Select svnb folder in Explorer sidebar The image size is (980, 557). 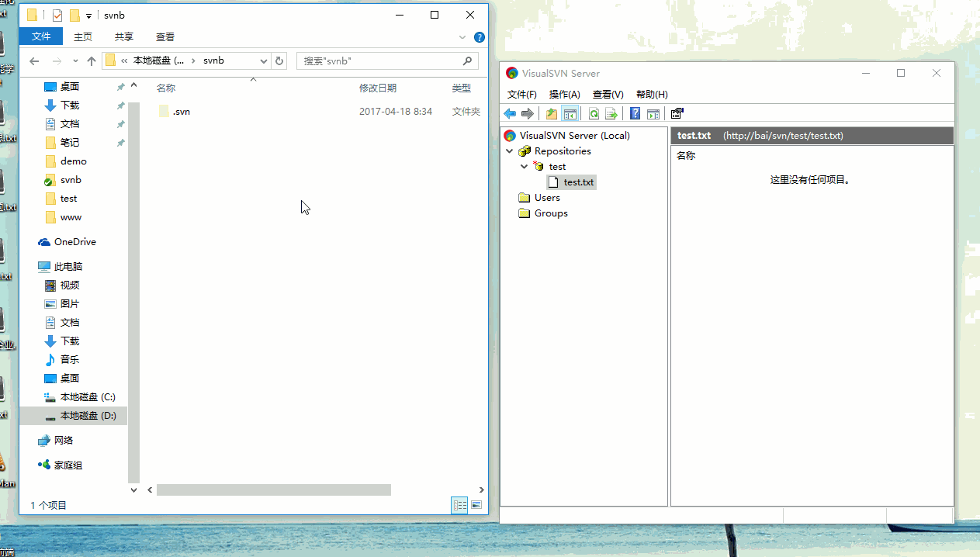click(71, 180)
